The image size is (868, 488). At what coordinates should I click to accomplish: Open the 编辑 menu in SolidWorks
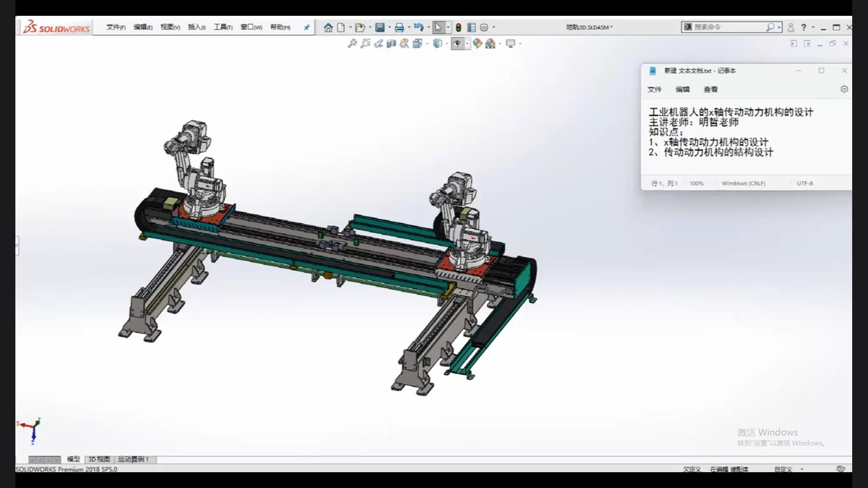143,28
